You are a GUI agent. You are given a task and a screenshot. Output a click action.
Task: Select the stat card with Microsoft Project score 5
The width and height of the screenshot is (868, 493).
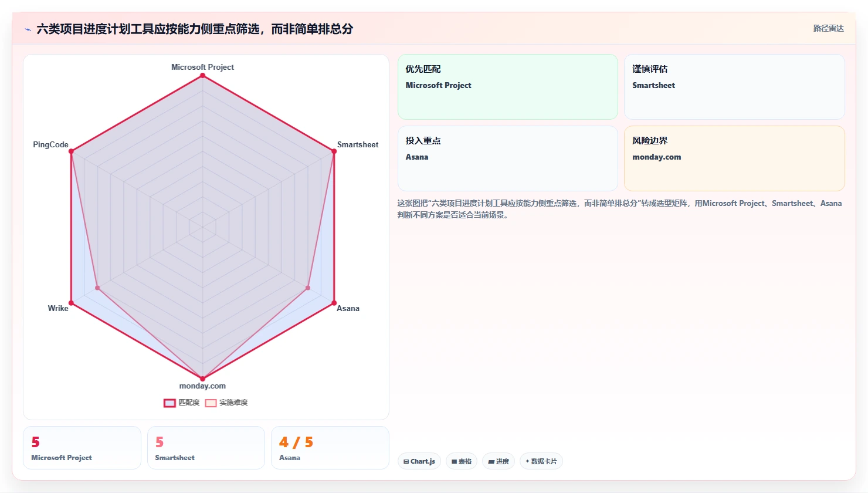coord(82,448)
